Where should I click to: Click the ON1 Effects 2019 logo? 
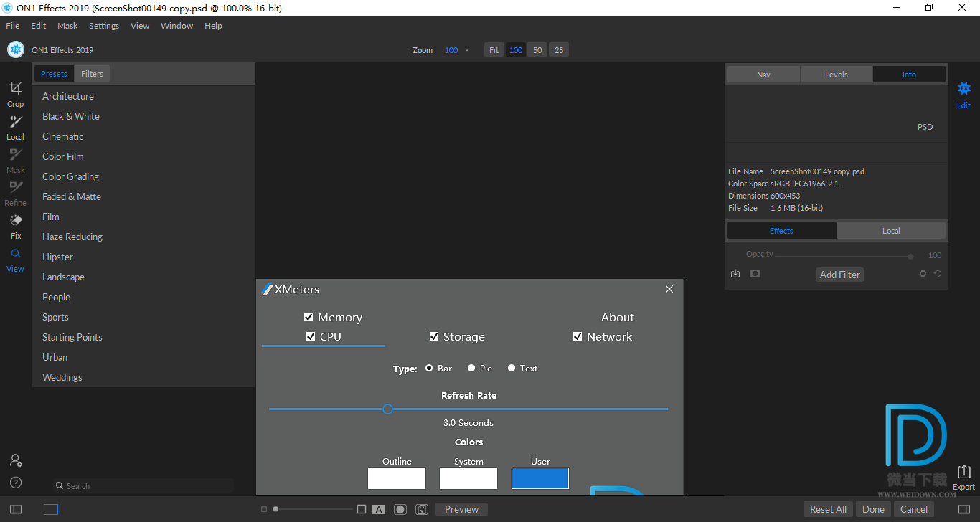coord(15,49)
